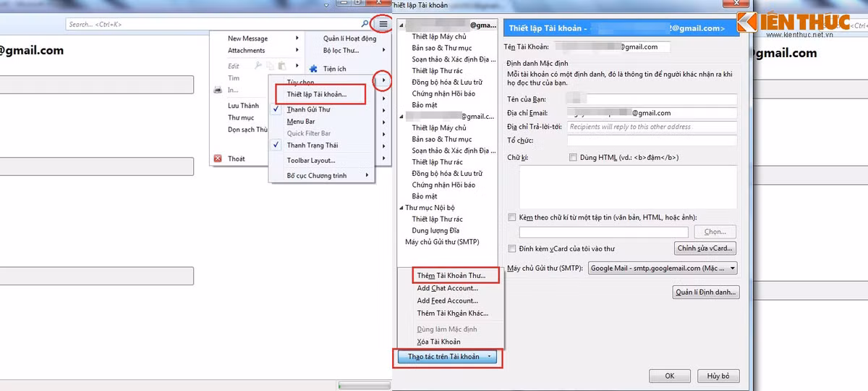868x391 pixels.
Task: Click the Tùy chọn menu entry
Action: (x=300, y=83)
